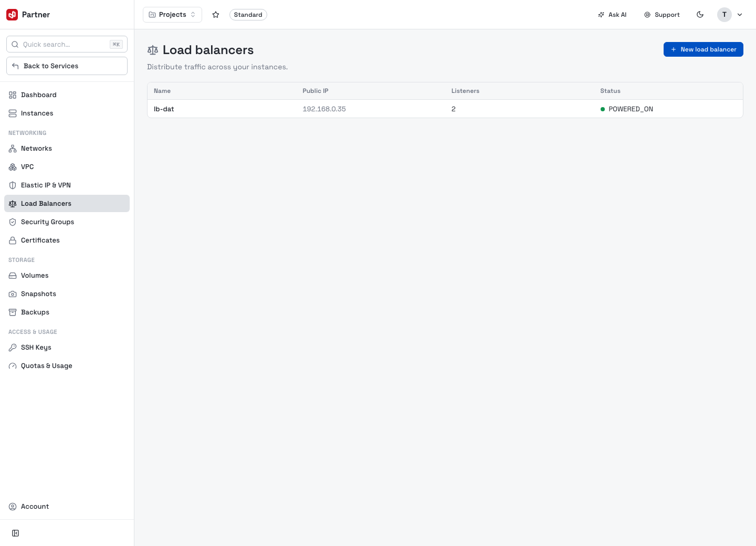756x546 pixels.
Task: Open the T user avatar menu
Action: 724,15
